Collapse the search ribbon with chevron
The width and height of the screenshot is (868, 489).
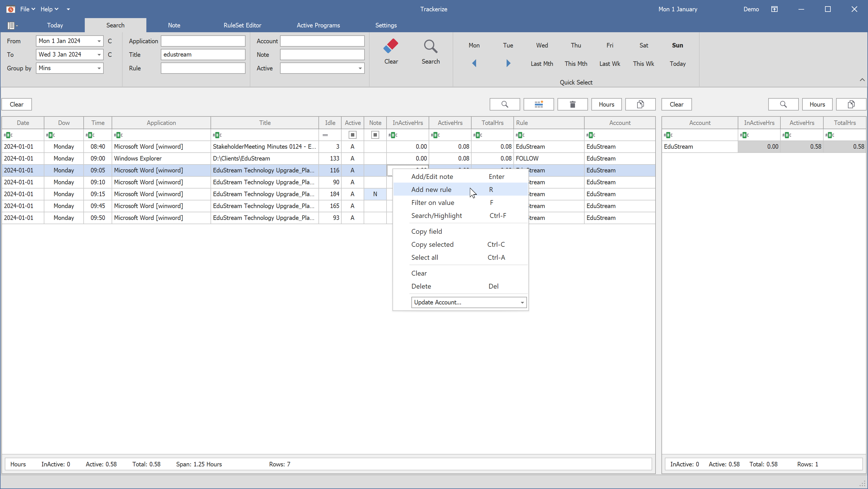coord(862,80)
